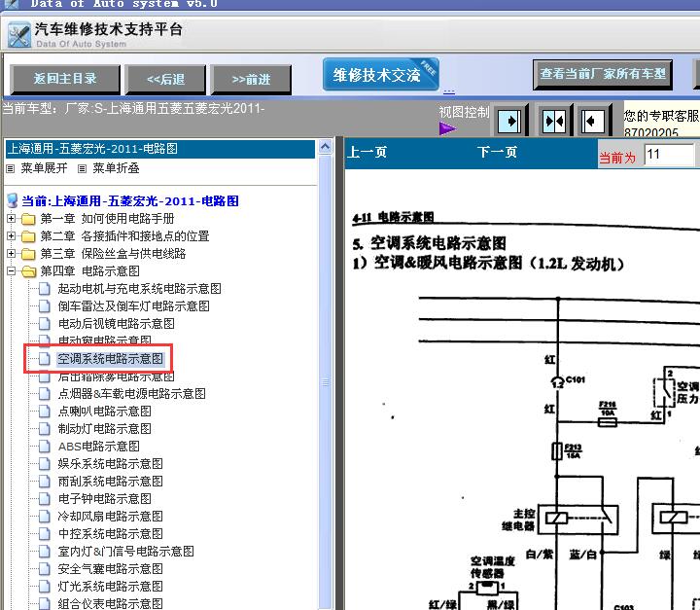Click folder icon of 第二章 各接插件和接地点的位置
The width and height of the screenshot is (700, 610).
28,236
